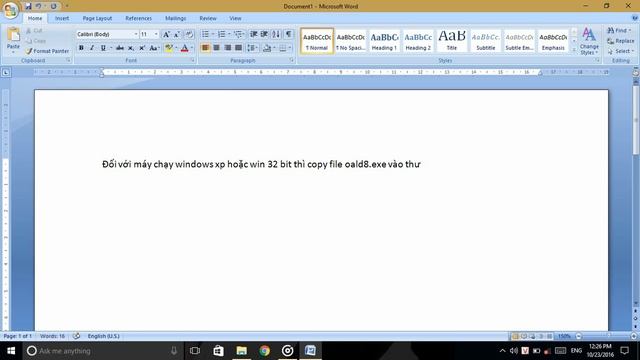Click Increase Indent icon
This screenshot has width=640, height=360.
(x=264, y=34)
